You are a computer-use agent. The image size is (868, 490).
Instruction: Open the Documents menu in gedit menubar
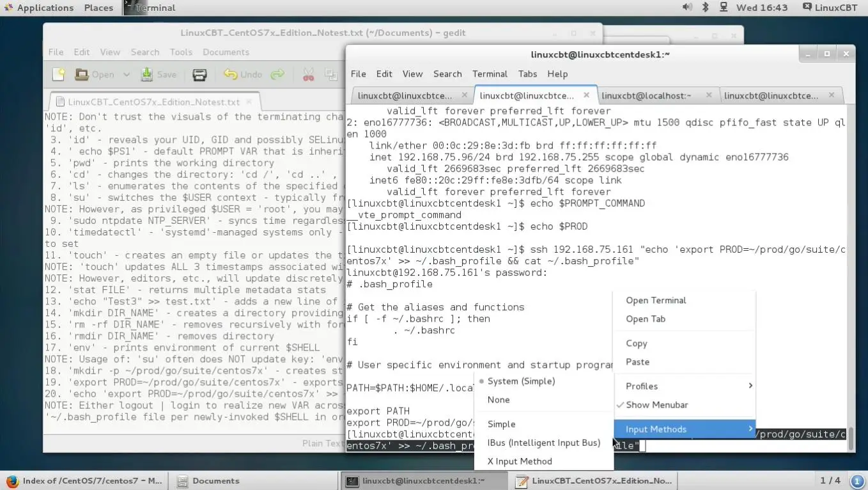[226, 52]
